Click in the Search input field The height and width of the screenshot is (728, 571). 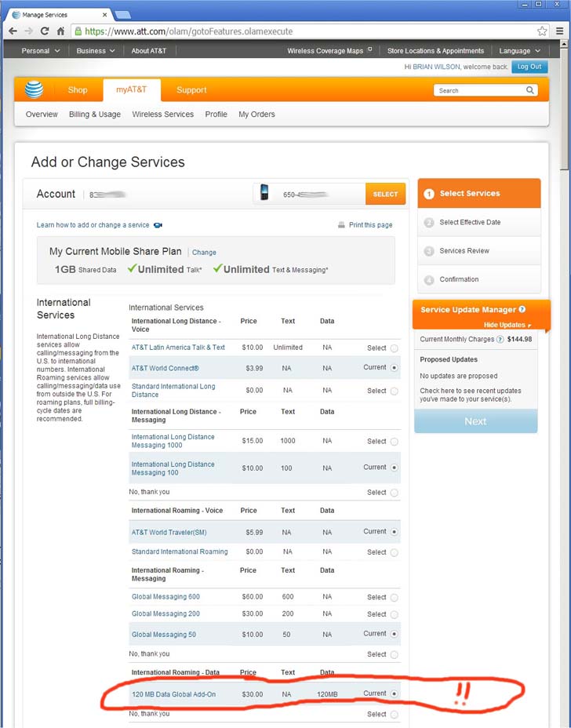click(480, 90)
